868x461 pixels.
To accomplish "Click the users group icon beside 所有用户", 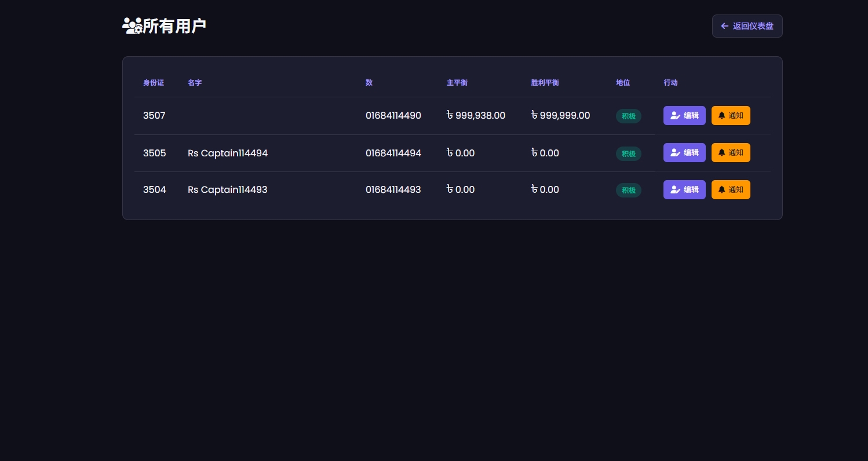I will (x=132, y=26).
